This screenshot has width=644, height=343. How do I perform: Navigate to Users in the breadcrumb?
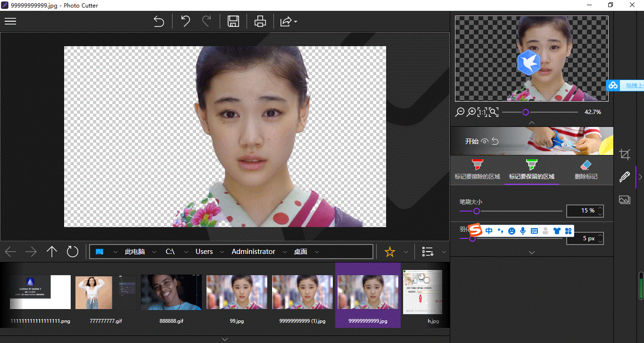point(204,252)
